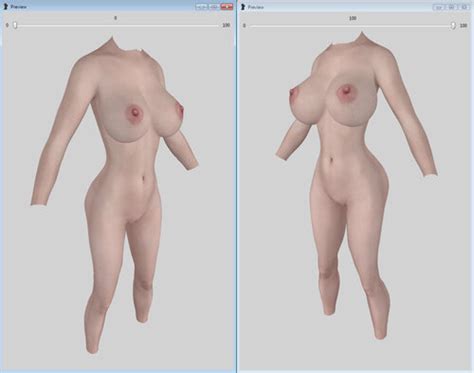Click the slider handle in the right Preview window
The image size is (474, 373).
click(453, 26)
